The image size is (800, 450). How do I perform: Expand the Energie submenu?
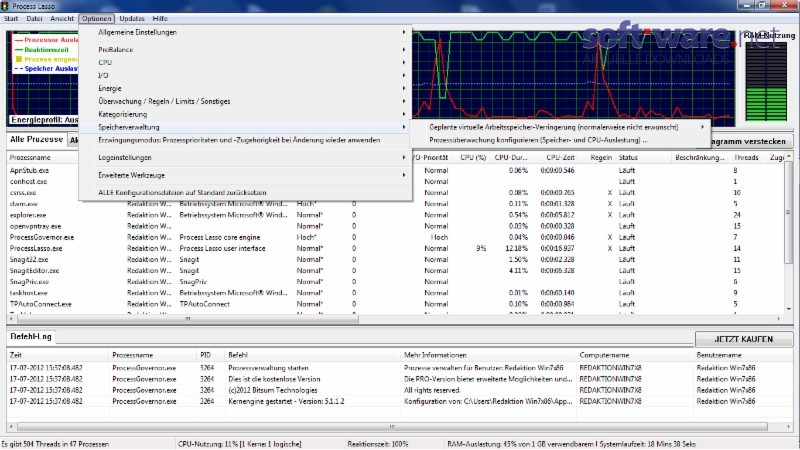coord(245,88)
